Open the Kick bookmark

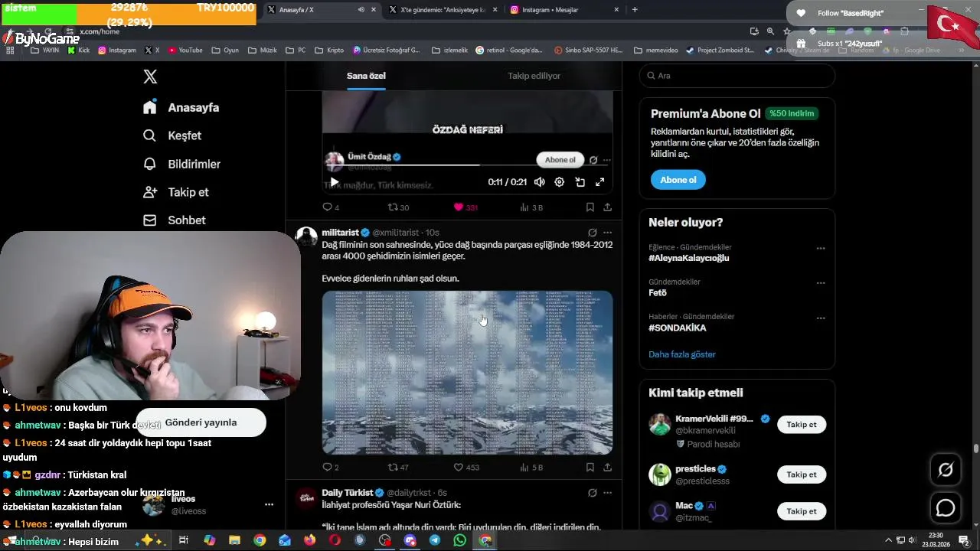[x=79, y=51]
